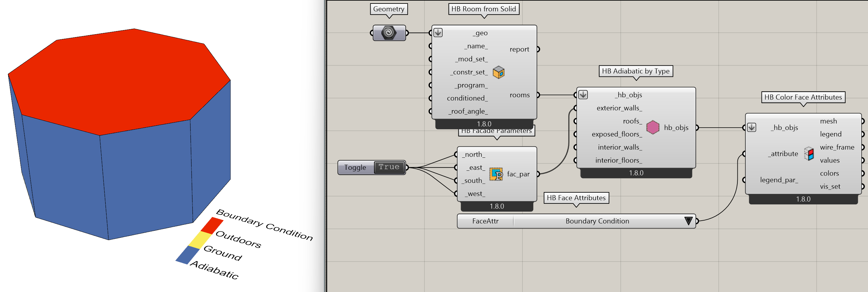Click the HB Face Attributes label
The height and width of the screenshot is (292, 868).
point(576,198)
